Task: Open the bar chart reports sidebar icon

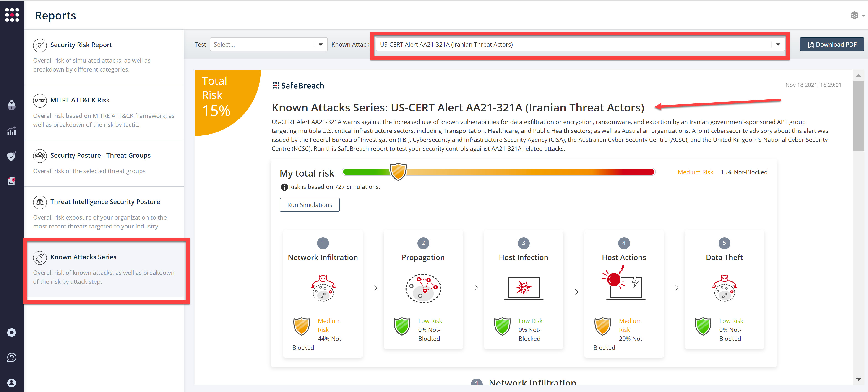Action: pos(11,131)
